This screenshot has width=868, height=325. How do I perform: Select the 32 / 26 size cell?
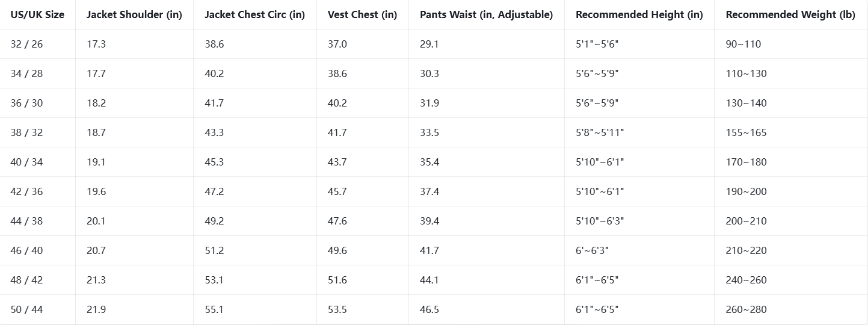pyautogui.click(x=27, y=44)
